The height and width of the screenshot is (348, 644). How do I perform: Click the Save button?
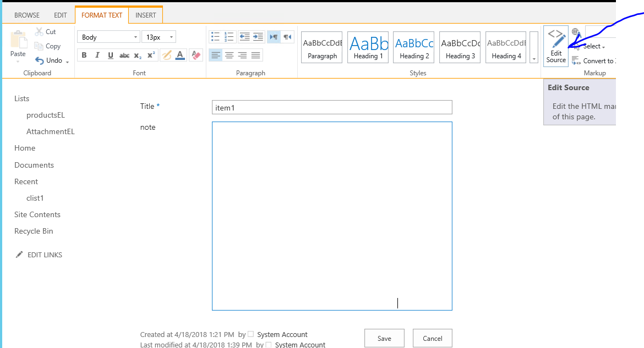pyautogui.click(x=384, y=338)
